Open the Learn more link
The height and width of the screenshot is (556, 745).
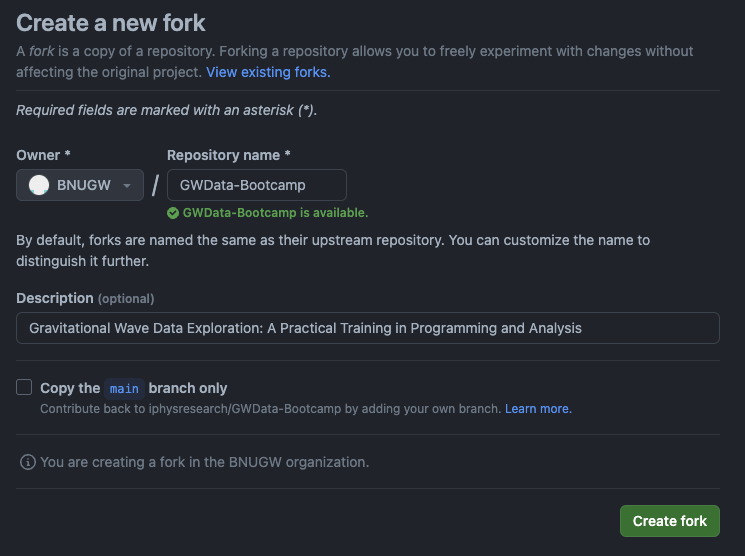(538, 409)
